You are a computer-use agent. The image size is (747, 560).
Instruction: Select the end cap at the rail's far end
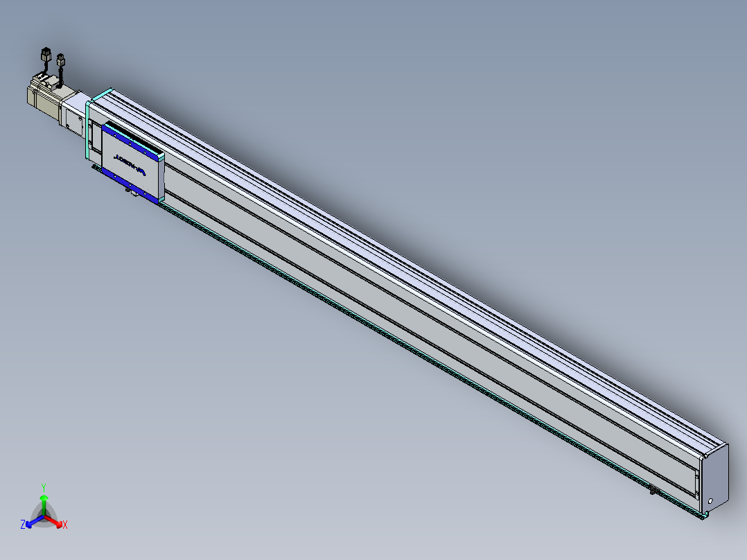[715, 478]
